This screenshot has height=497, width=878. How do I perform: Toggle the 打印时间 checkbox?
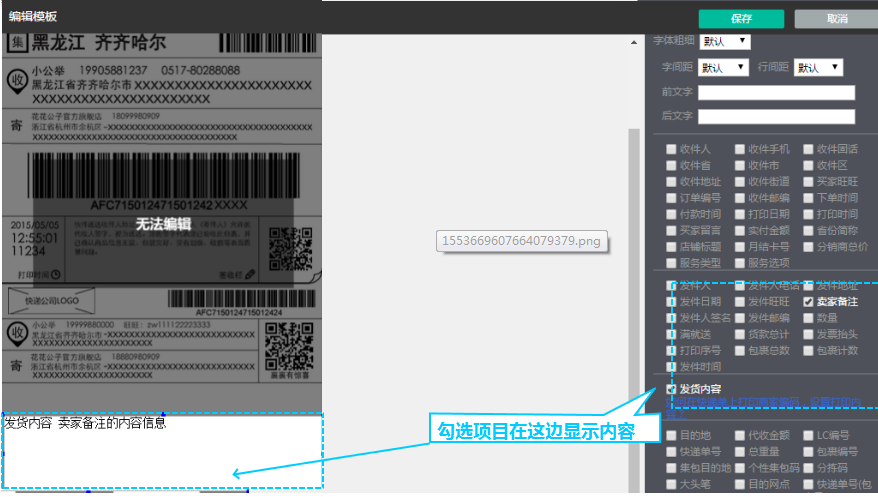808,214
